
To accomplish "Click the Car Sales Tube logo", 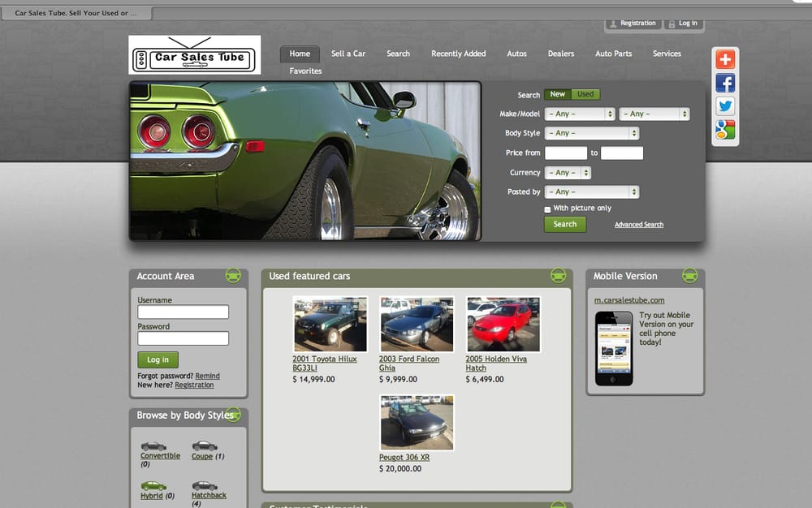I will coord(195,55).
